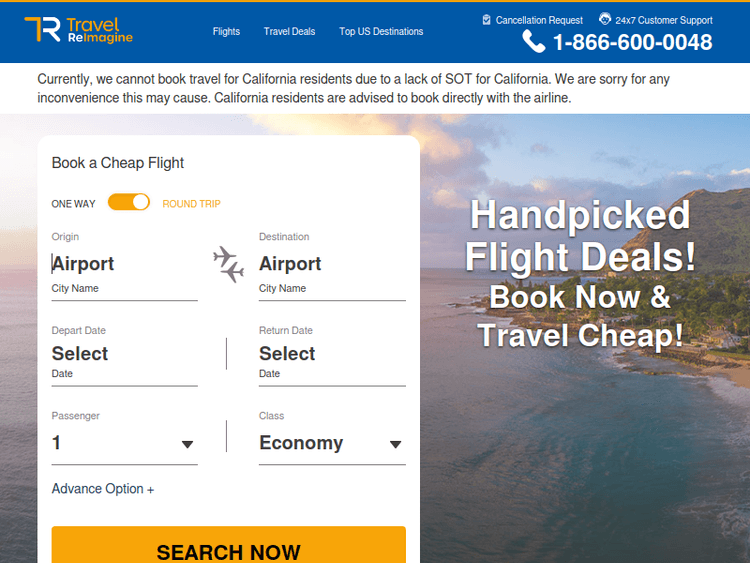The height and width of the screenshot is (563, 750).
Task: Toggle the One Way / Round Trip switch
Action: pyautogui.click(x=129, y=202)
